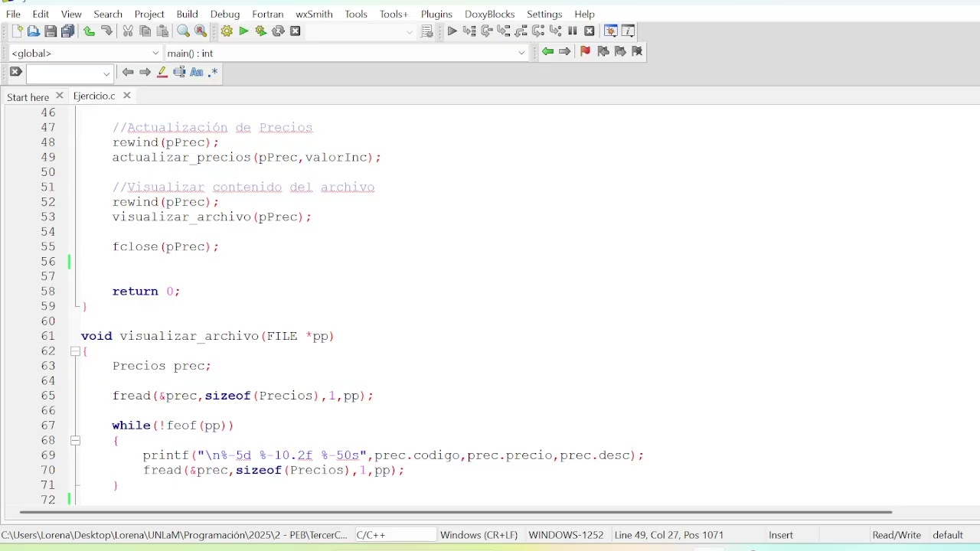The height and width of the screenshot is (551, 980).
Task: Open the Debug menu
Action: pyautogui.click(x=225, y=14)
